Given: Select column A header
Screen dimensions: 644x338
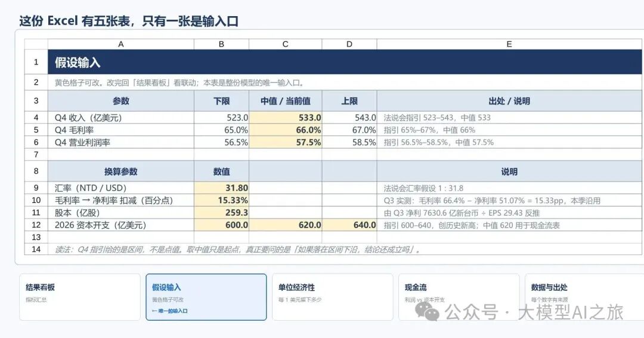Looking at the screenshot, I should [x=120, y=44].
